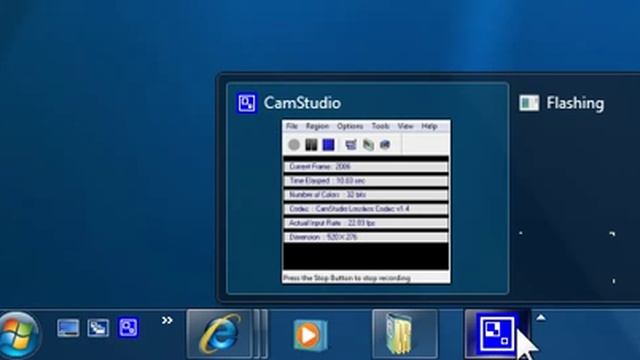Show hidden tray icons arrow

(541, 318)
